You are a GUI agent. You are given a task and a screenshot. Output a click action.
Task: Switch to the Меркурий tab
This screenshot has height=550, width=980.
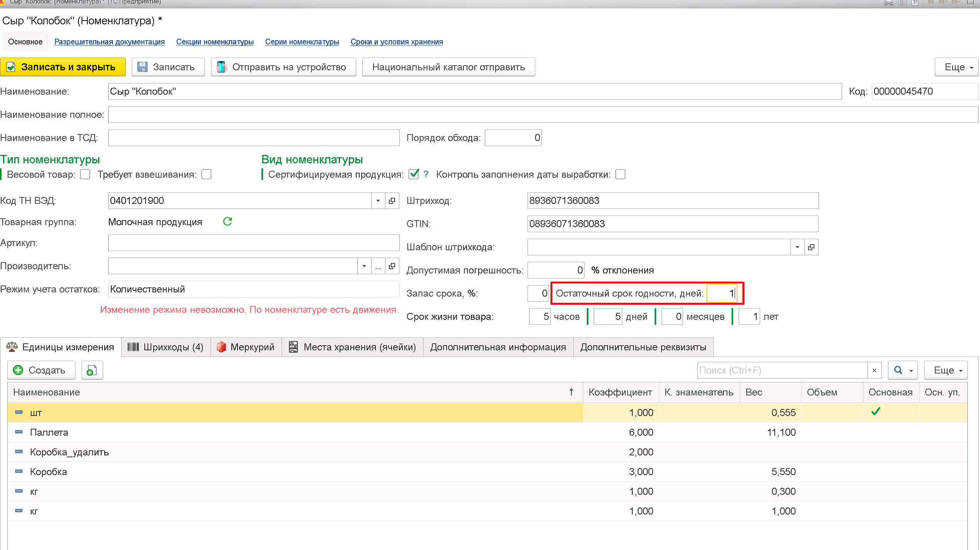coord(246,347)
